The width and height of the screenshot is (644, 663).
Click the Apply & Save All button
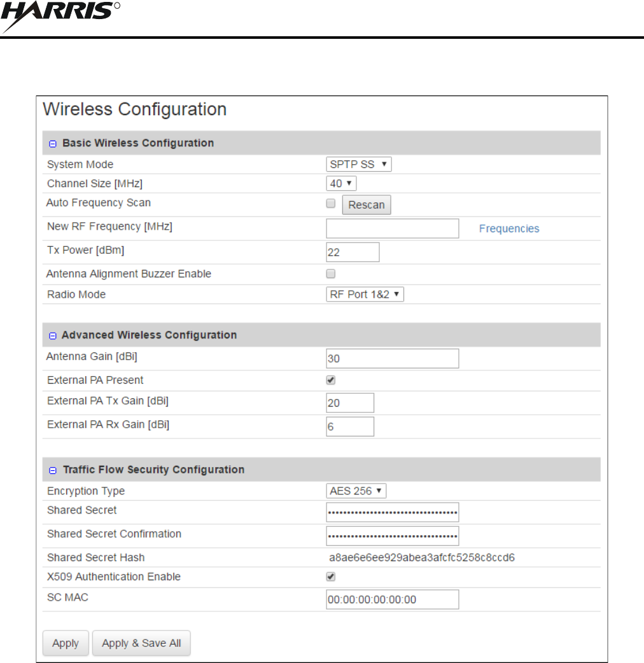point(141,643)
